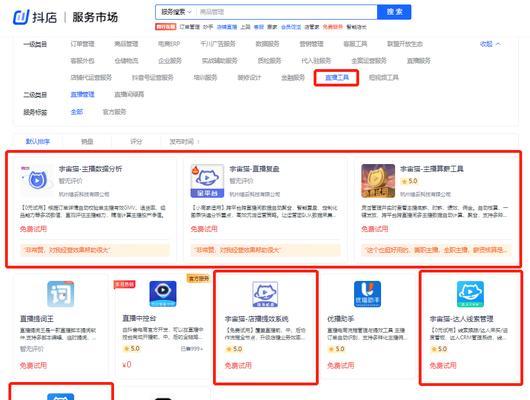Open the 宇宙猫-直播复盘 title link

(x=254, y=169)
